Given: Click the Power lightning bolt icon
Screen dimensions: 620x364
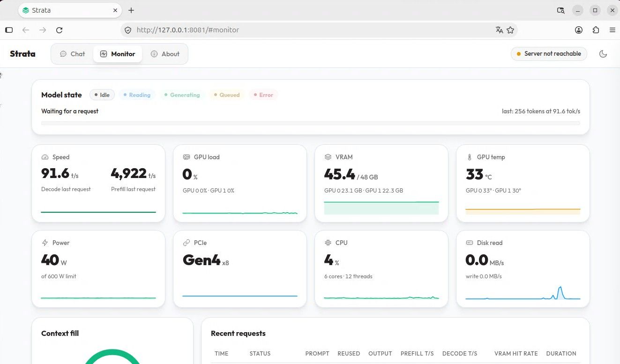Looking at the screenshot, I should coord(45,243).
